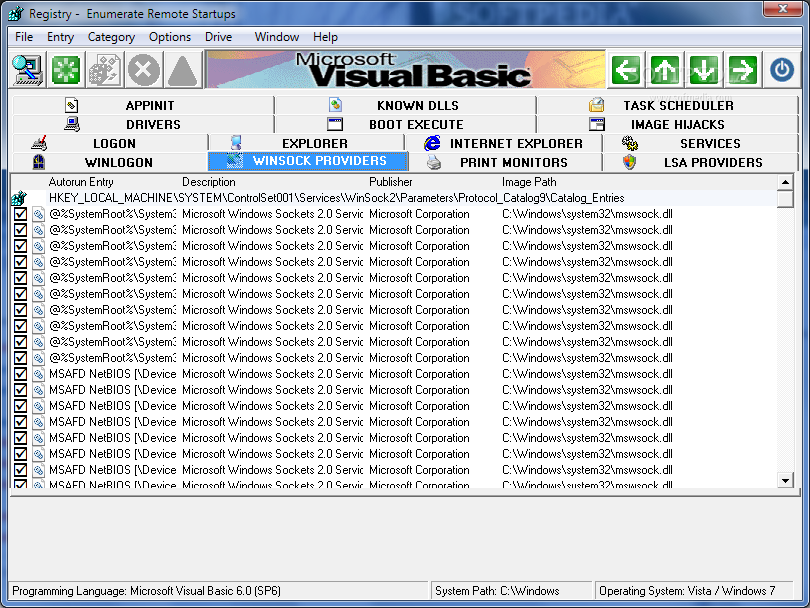
Task: Open the Category menu
Action: (111, 37)
